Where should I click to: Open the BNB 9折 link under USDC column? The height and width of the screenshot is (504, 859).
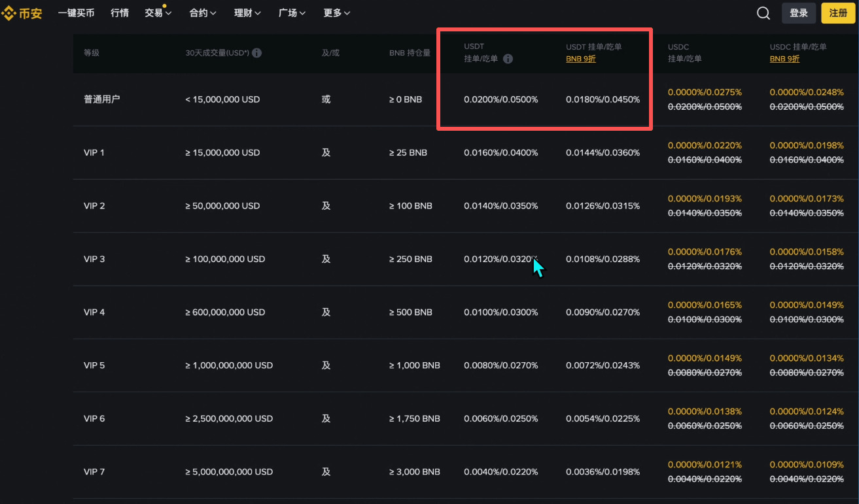[x=784, y=58]
